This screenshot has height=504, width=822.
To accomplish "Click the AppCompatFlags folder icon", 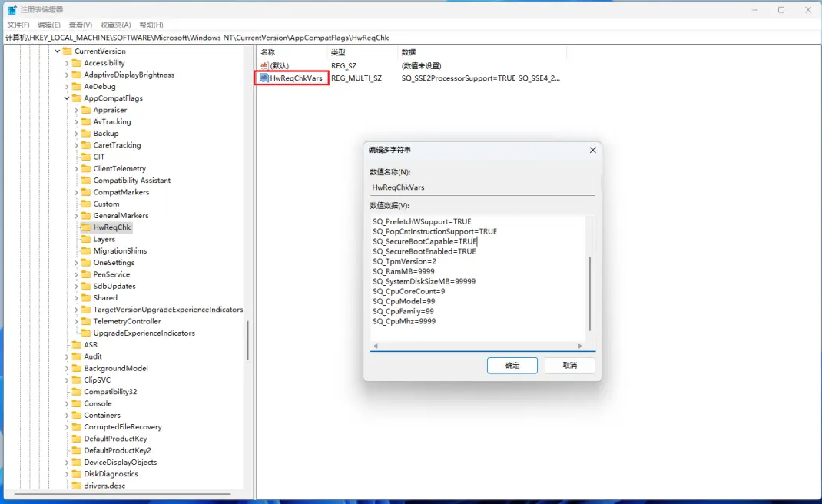I will pos(77,98).
